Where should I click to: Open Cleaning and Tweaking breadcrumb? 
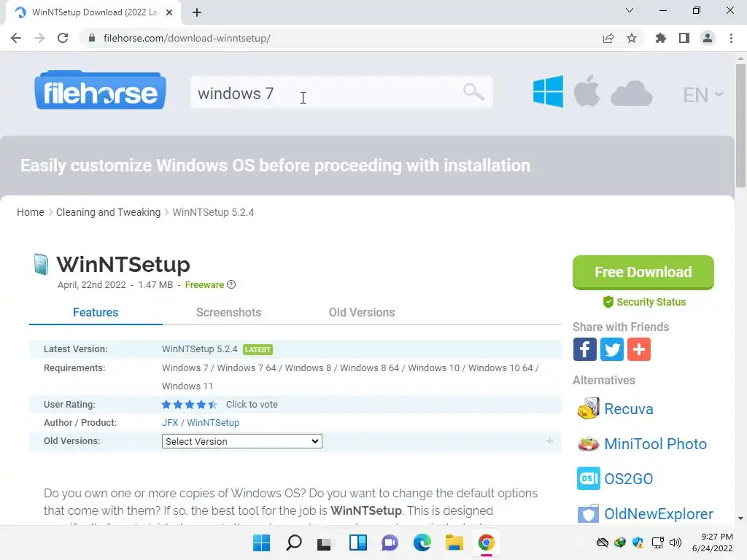point(108,212)
